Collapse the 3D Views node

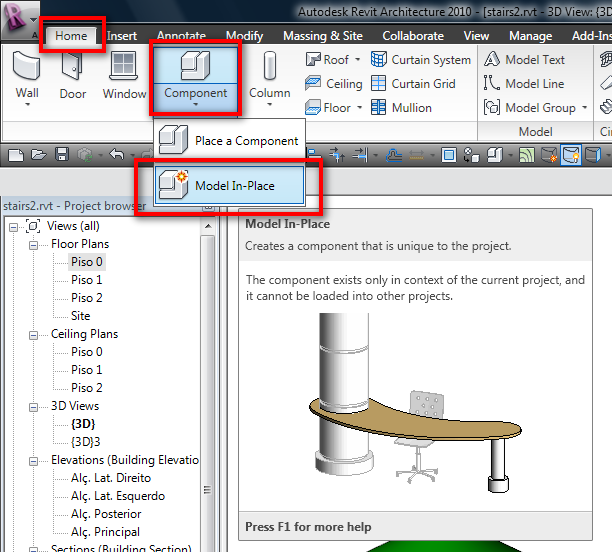coord(34,407)
